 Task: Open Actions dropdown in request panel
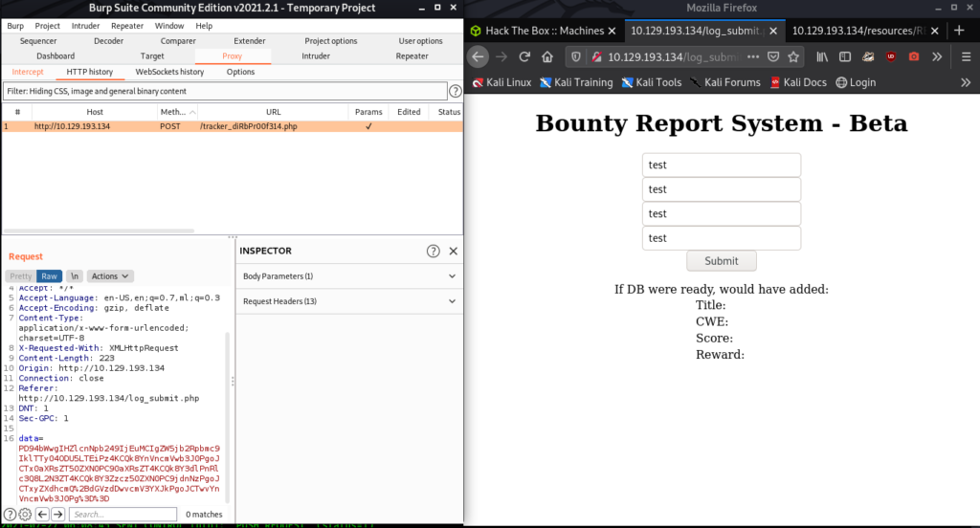tap(110, 276)
